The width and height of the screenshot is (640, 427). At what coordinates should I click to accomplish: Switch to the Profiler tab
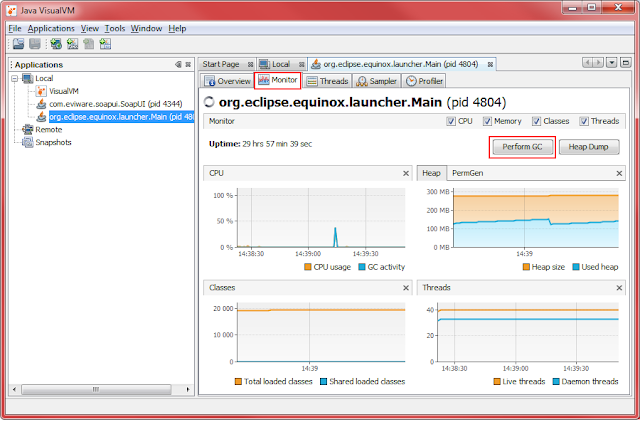(x=424, y=81)
